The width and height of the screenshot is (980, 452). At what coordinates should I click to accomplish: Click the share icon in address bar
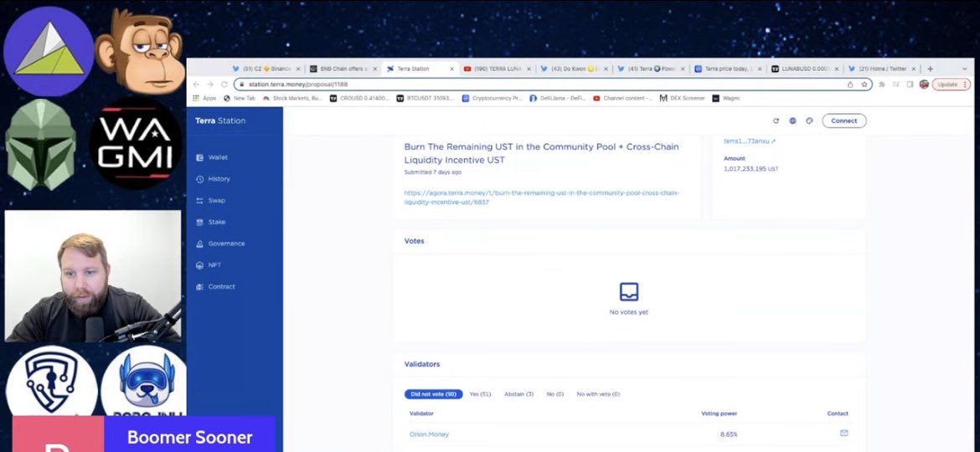click(850, 85)
